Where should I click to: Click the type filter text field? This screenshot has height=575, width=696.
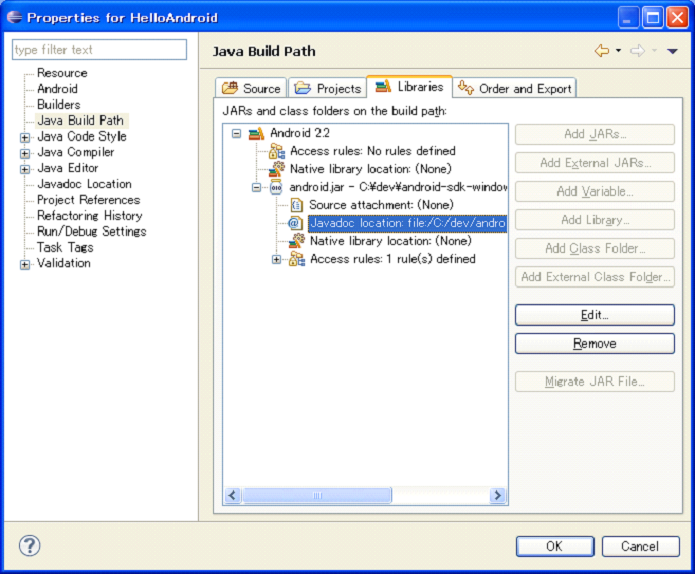(x=99, y=50)
